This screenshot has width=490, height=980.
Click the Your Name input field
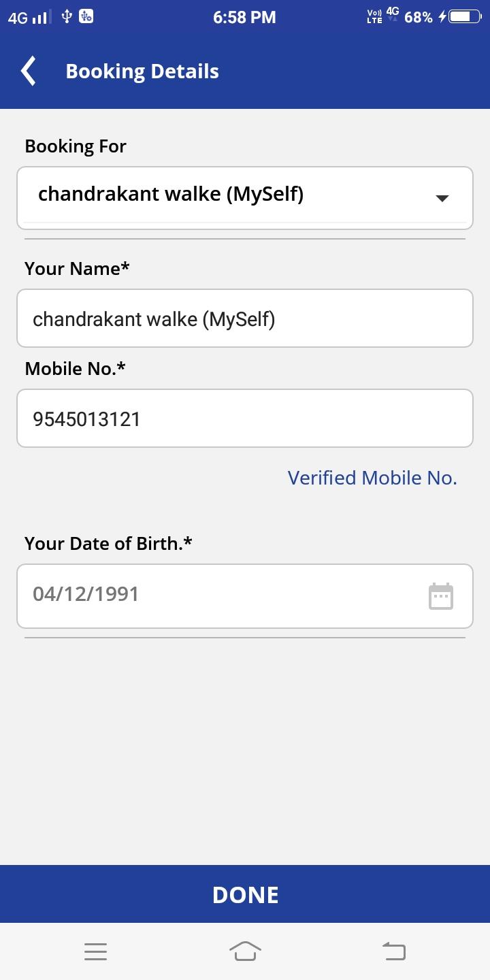coord(245,318)
